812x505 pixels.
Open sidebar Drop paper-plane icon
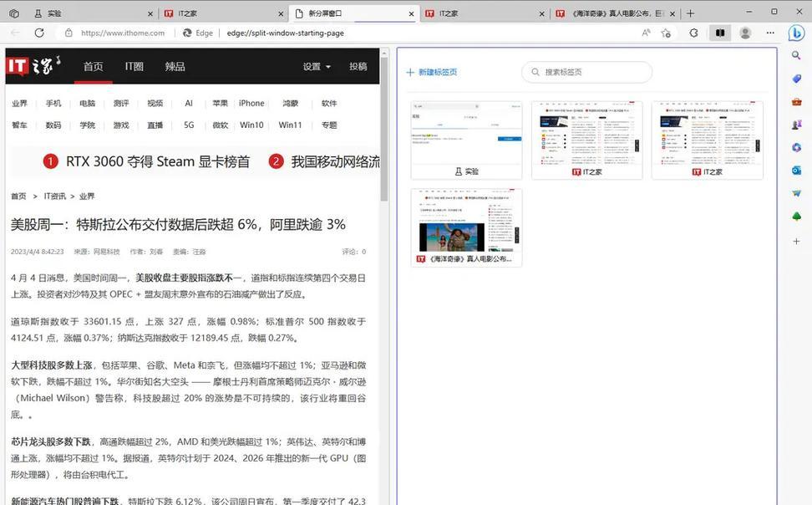pyautogui.click(x=796, y=193)
